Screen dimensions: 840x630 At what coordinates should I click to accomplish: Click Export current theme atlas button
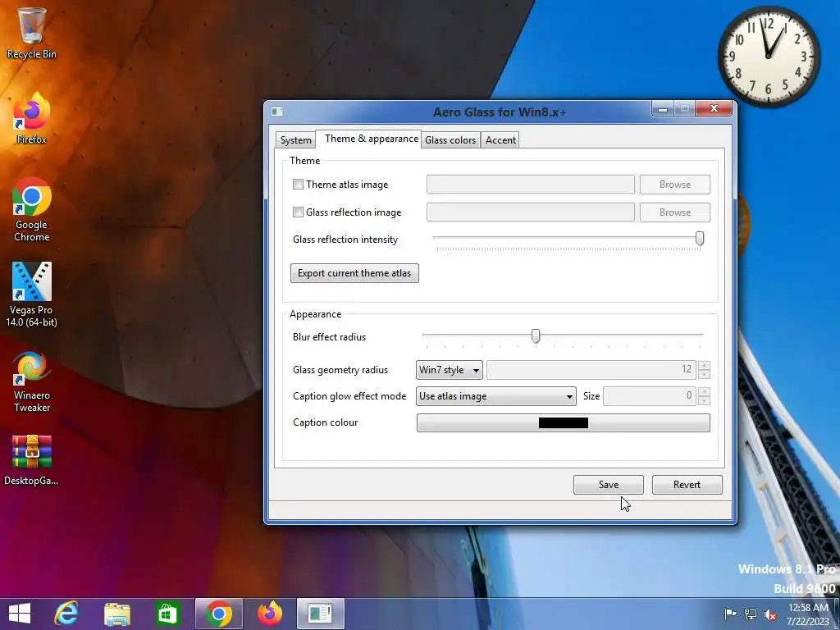[x=354, y=273]
